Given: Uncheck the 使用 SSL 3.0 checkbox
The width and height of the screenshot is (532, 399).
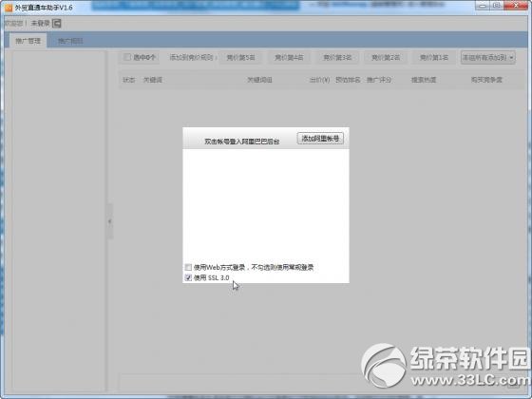Looking at the screenshot, I should [x=188, y=277].
